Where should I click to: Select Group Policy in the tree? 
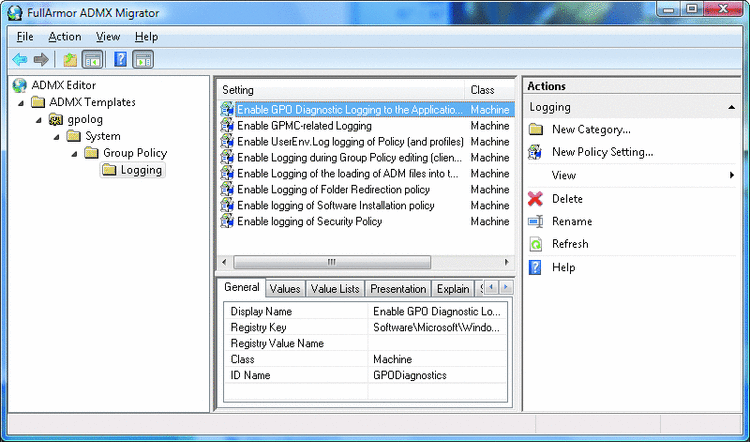[135, 153]
